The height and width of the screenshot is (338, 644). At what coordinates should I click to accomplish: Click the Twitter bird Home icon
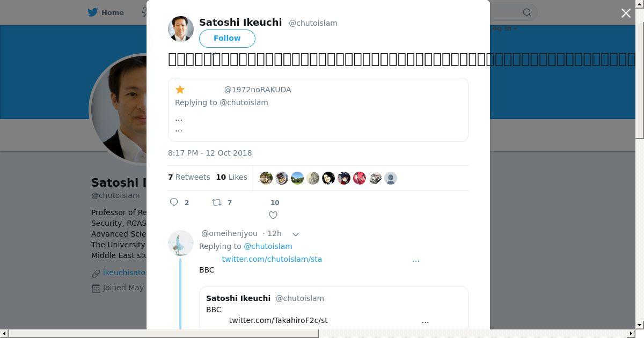tap(93, 12)
